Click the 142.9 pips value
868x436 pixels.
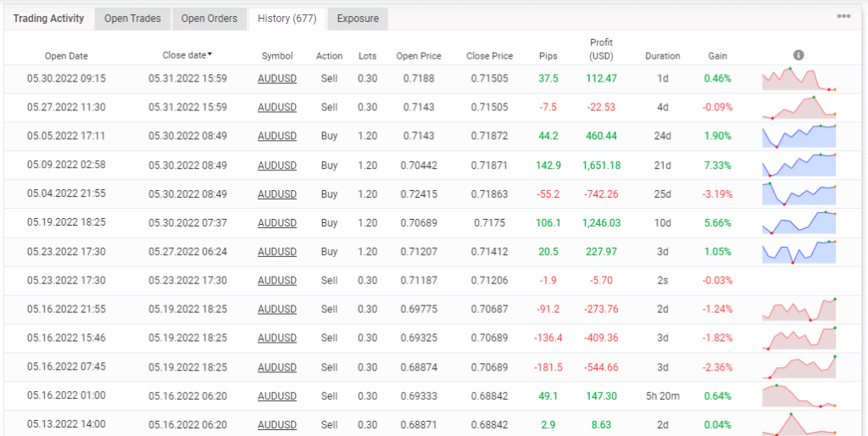point(548,165)
